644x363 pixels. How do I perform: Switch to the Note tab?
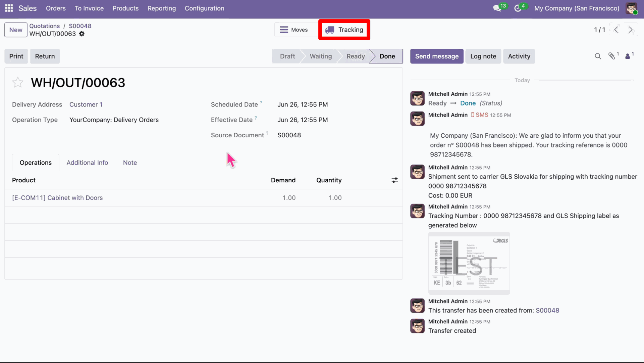130,163
